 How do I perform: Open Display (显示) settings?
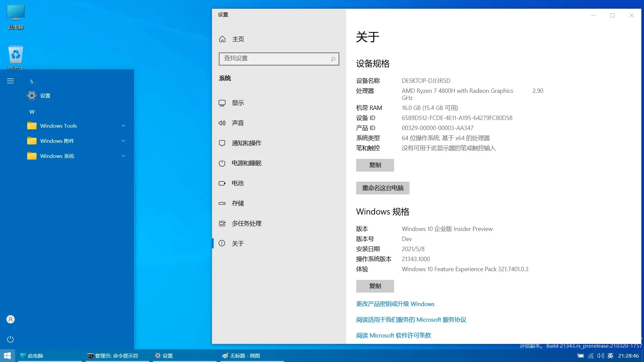[279, 103]
